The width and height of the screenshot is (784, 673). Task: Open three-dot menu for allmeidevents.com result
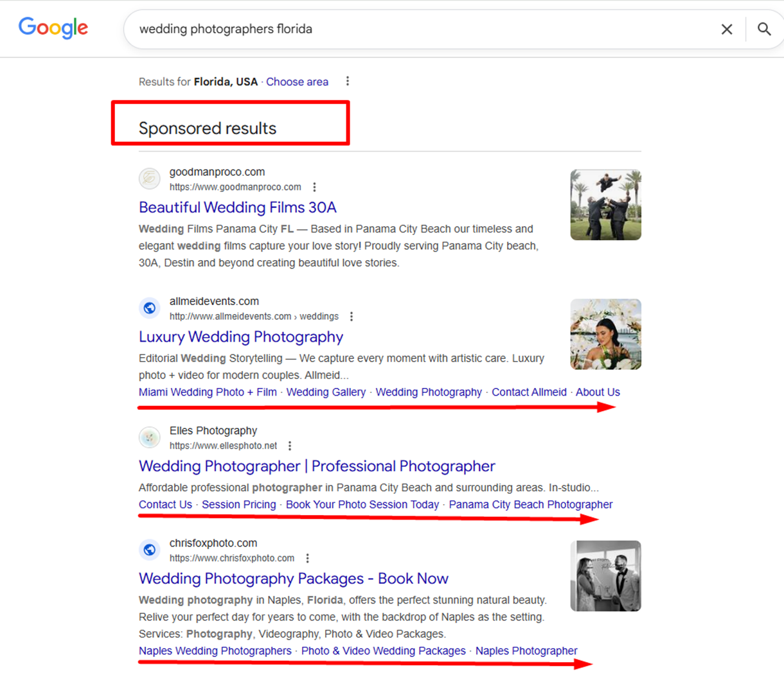352,317
